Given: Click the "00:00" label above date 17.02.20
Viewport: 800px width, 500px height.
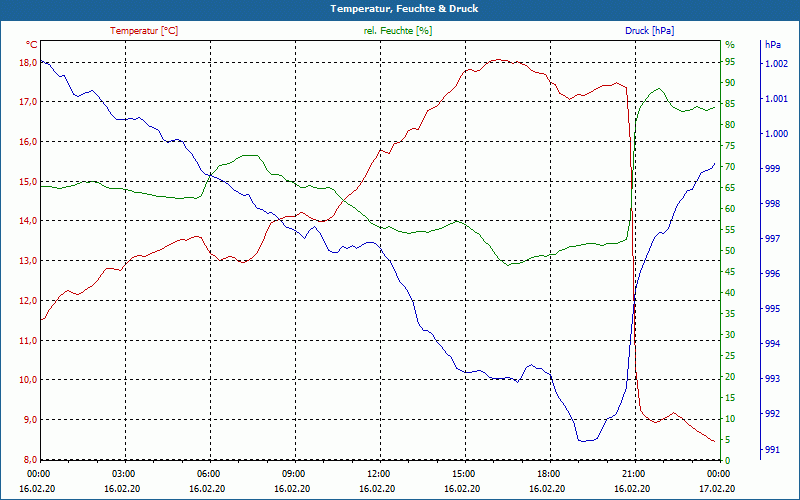Looking at the screenshot, I should pos(718,473).
